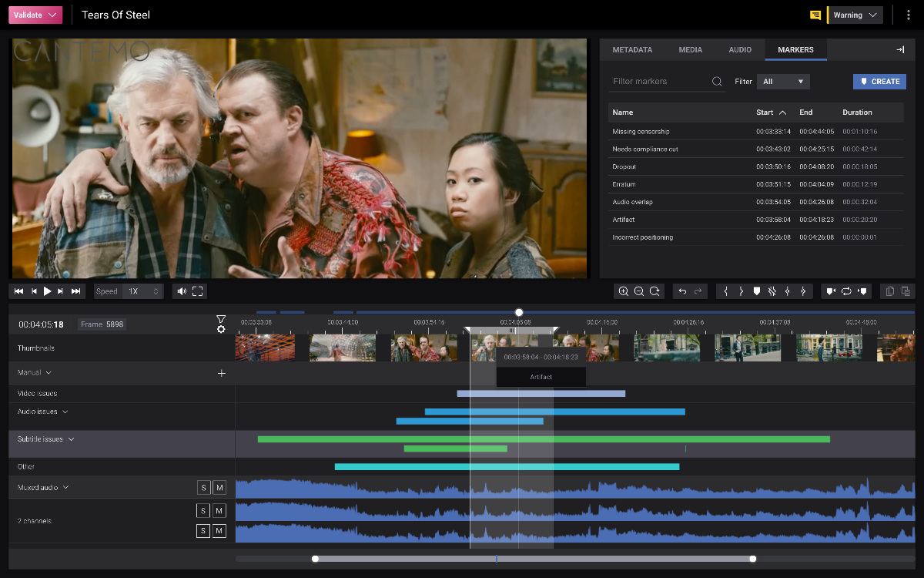Zoom out of the timeline
This screenshot has height=578, width=924.
point(639,291)
